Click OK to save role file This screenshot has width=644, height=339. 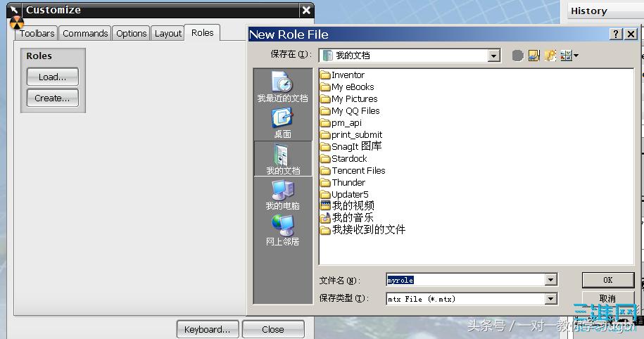(x=607, y=280)
